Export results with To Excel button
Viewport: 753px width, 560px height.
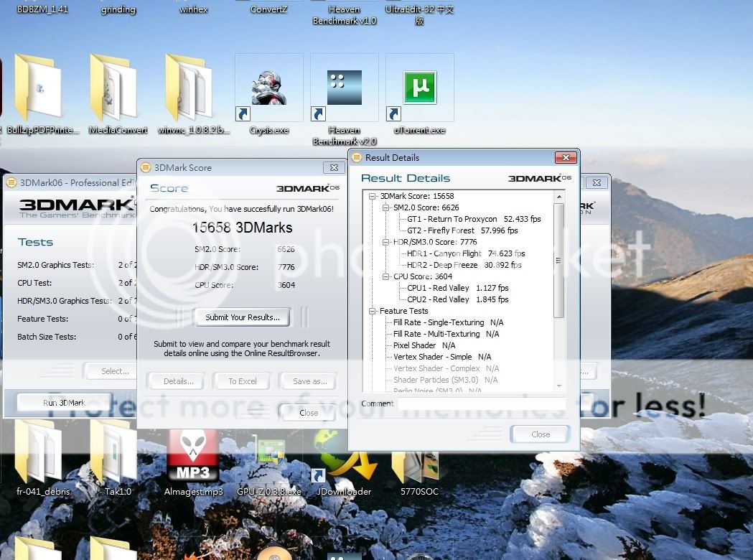tap(243, 381)
